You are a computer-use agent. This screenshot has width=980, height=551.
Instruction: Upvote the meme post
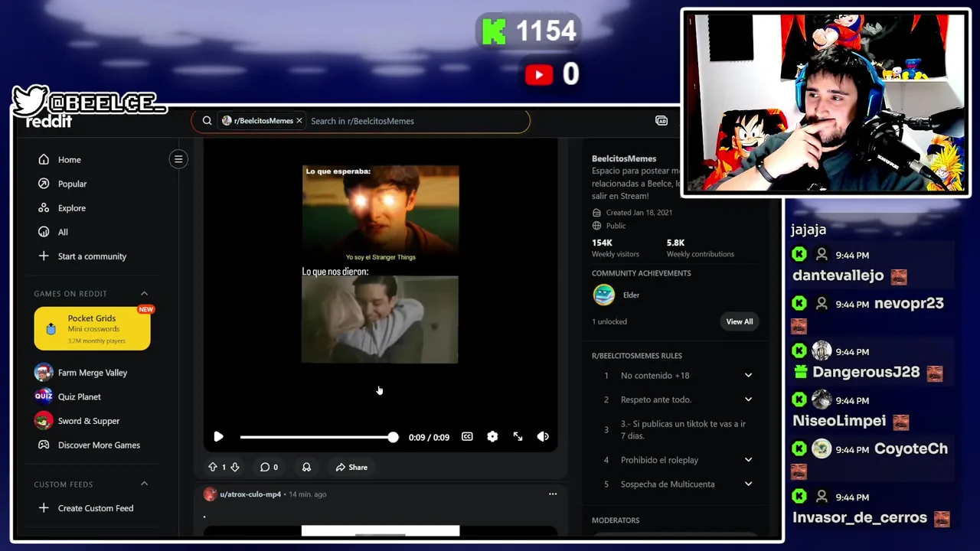click(x=213, y=467)
